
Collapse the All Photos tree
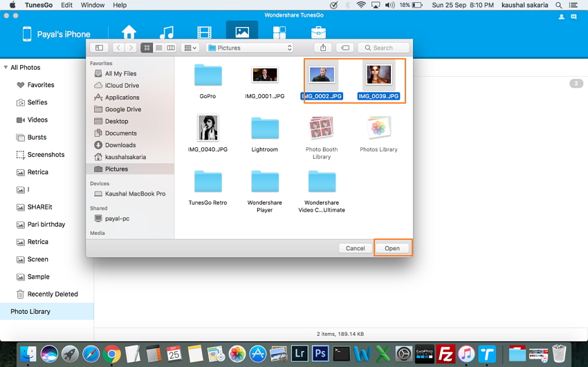click(x=6, y=68)
